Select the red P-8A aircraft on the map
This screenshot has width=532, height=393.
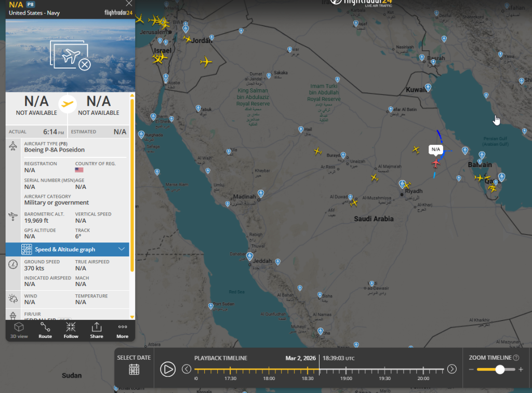(x=435, y=163)
